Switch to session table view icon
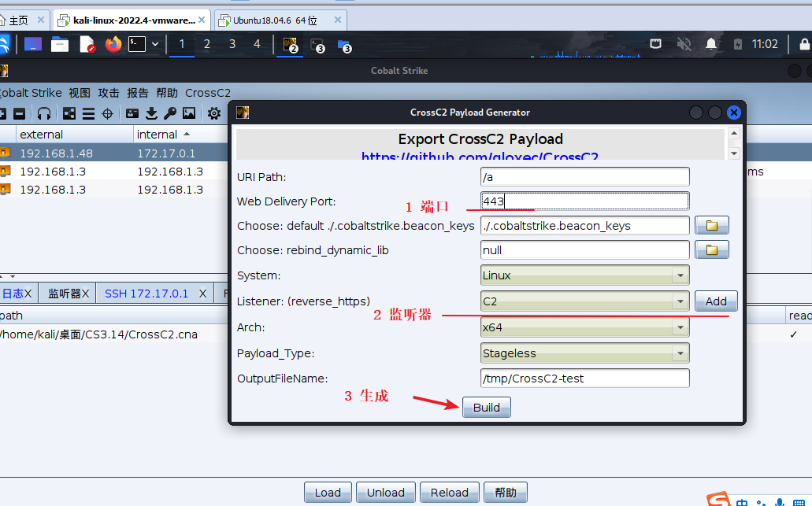812x506 pixels. click(88, 113)
